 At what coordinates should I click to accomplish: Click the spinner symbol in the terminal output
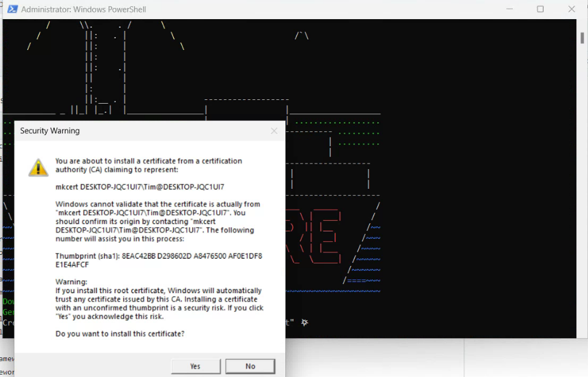tap(304, 322)
